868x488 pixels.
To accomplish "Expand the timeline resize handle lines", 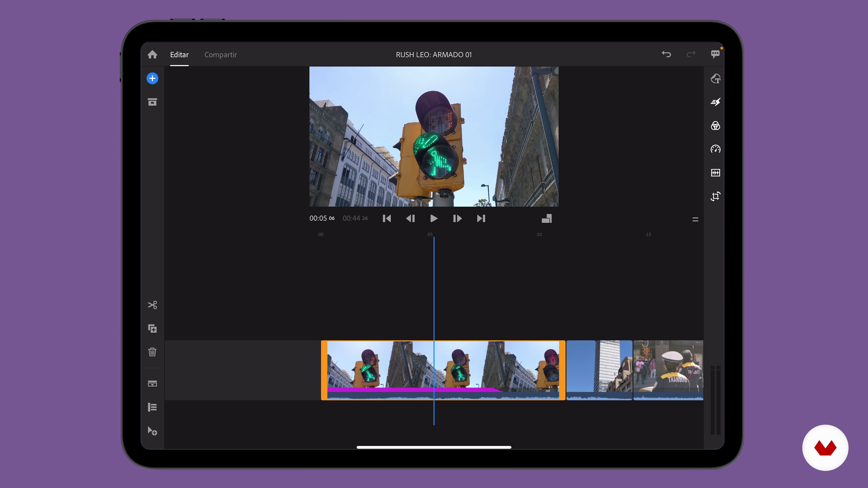I will (695, 219).
